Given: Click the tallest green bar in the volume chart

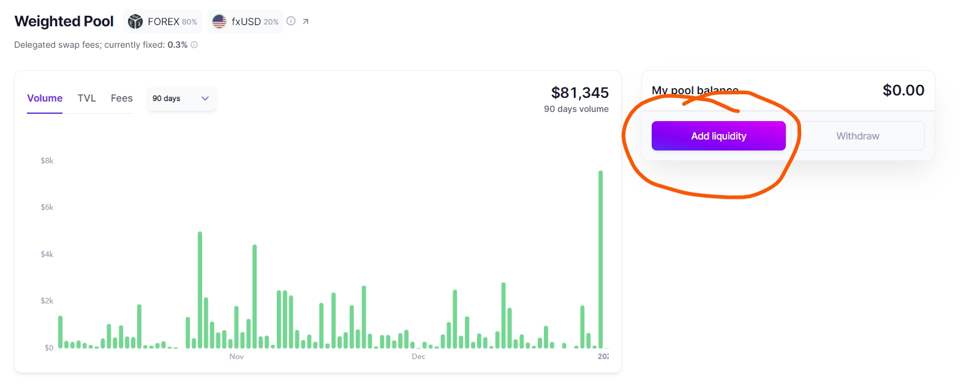Looking at the screenshot, I should coord(601,259).
